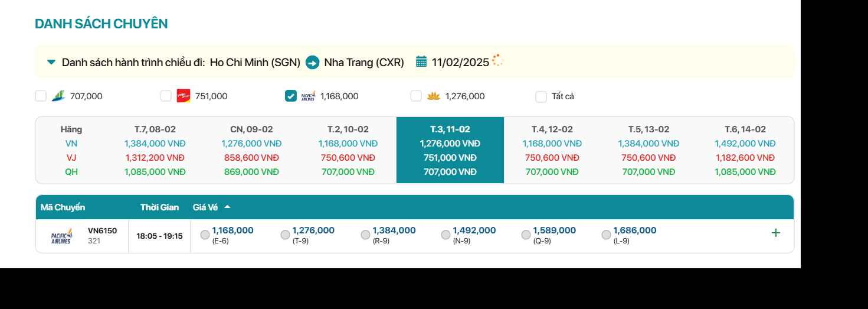Image resolution: width=868 pixels, height=309 pixels.
Task: Click the Vietnam Airlines lotus logo icon
Action: coord(434,96)
